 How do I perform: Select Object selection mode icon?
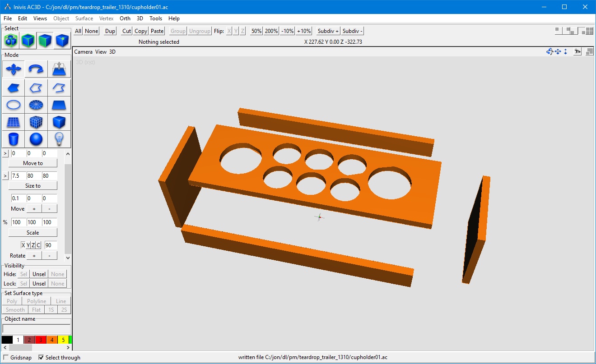click(x=28, y=41)
